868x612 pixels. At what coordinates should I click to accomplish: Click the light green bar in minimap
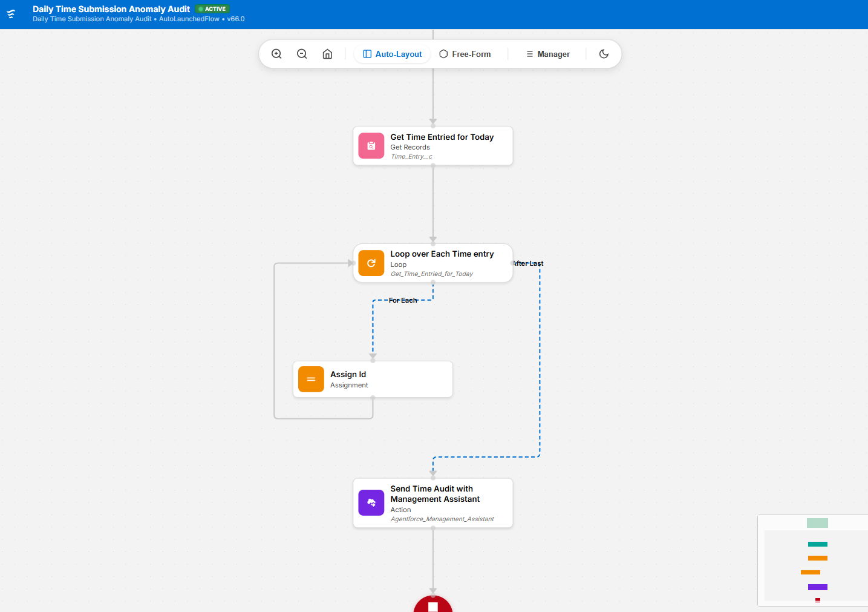(817, 523)
